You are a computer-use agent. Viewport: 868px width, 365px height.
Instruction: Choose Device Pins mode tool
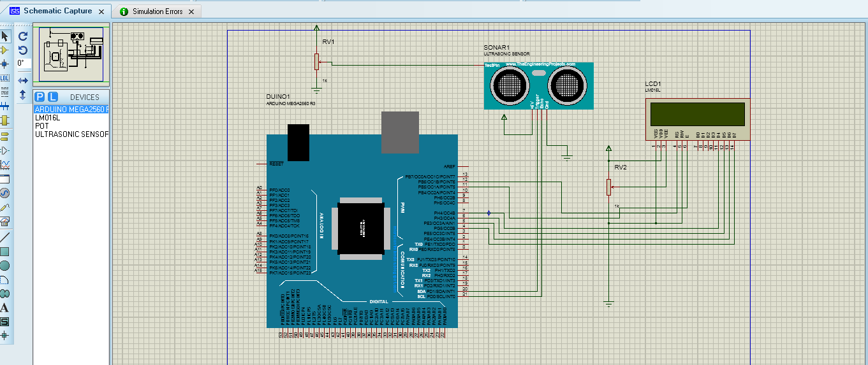click(x=4, y=150)
